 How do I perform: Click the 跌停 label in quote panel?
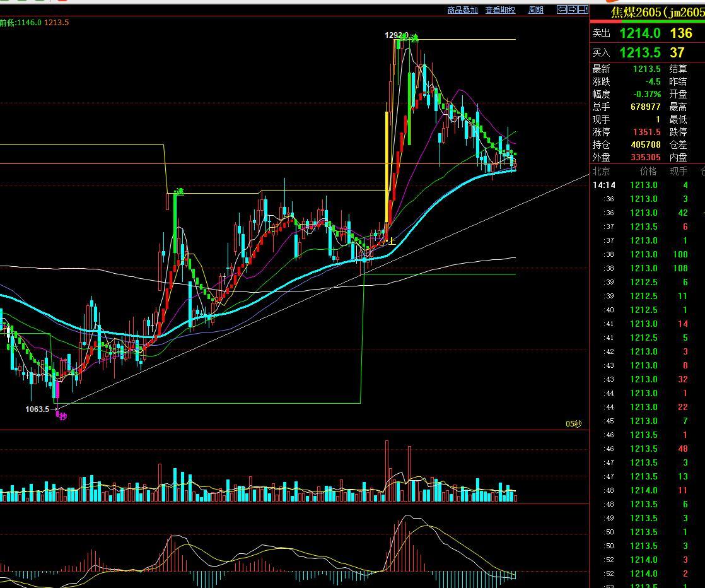678,132
